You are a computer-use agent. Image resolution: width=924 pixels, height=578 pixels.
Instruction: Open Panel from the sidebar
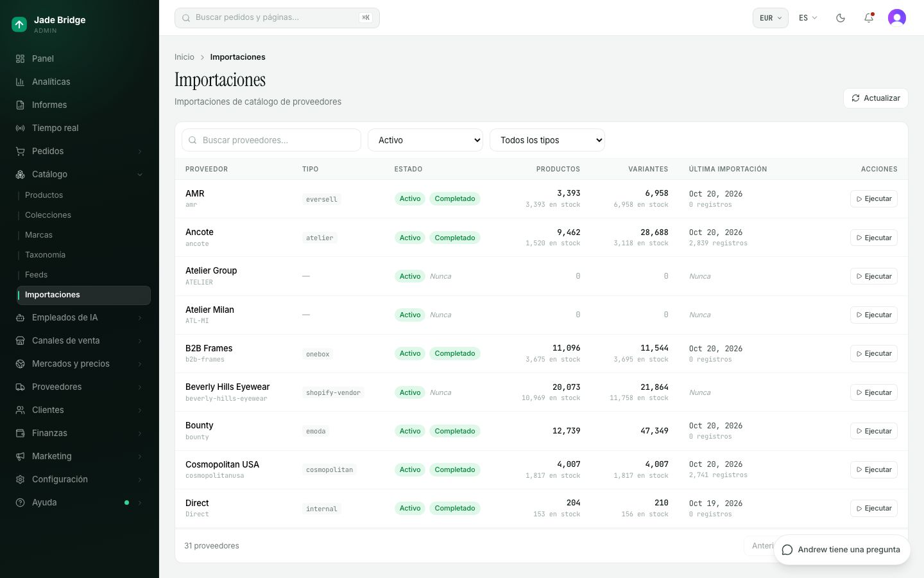click(x=80, y=58)
